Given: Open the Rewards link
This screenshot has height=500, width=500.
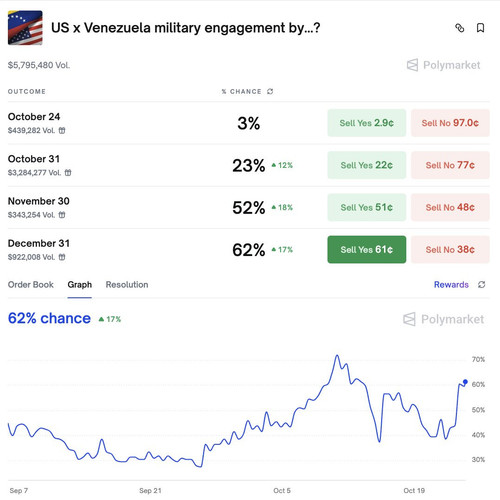Looking at the screenshot, I should [x=451, y=285].
